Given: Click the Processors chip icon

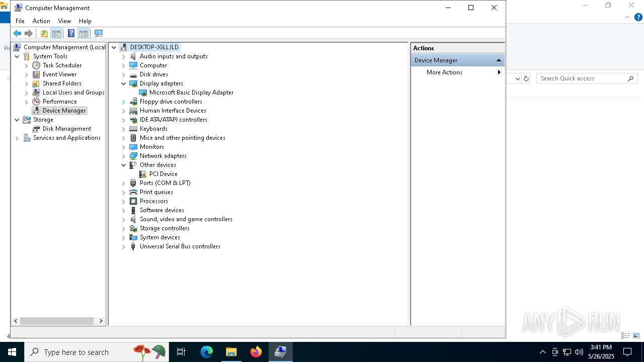Looking at the screenshot, I should tap(133, 201).
